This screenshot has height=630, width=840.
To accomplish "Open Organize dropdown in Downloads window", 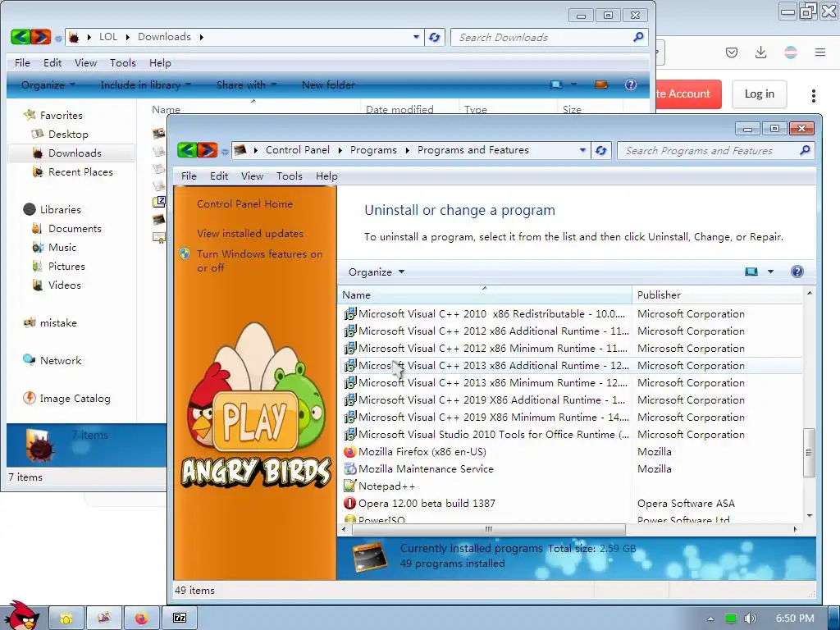I will click(x=48, y=84).
